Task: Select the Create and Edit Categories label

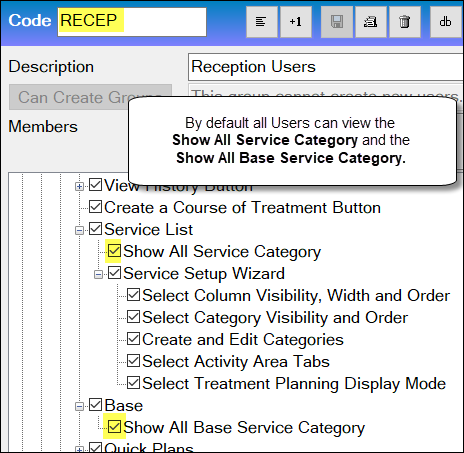Action: (x=243, y=340)
